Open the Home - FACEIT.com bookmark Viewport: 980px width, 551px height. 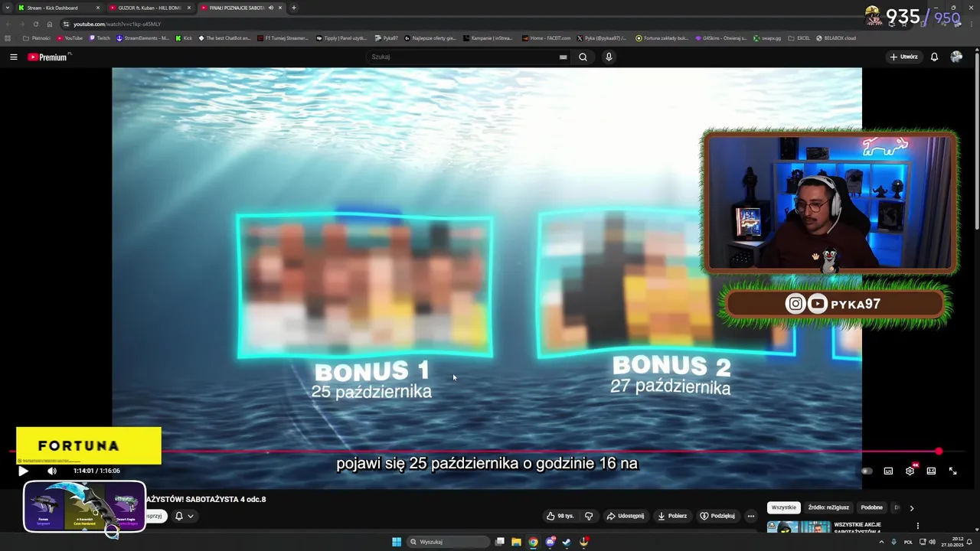click(x=546, y=37)
